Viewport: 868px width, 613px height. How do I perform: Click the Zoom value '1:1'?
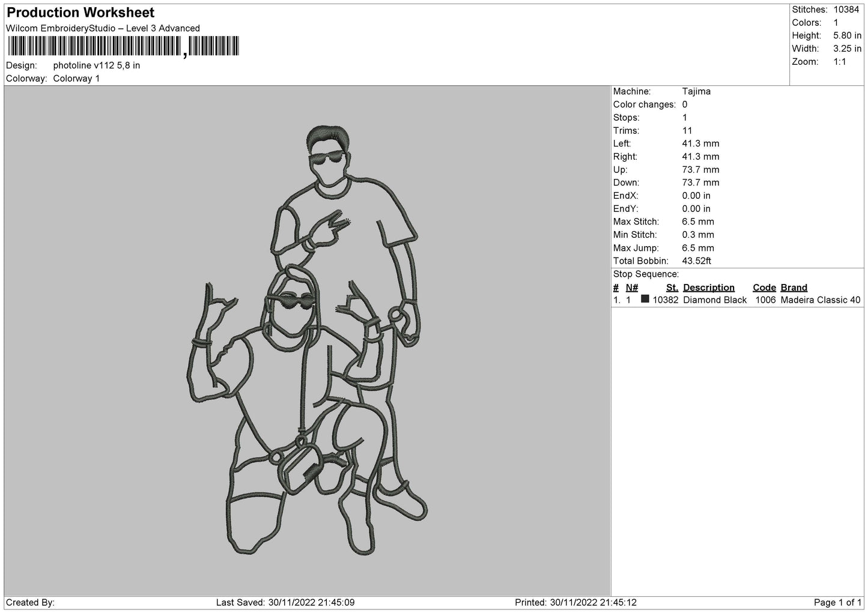click(x=840, y=62)
